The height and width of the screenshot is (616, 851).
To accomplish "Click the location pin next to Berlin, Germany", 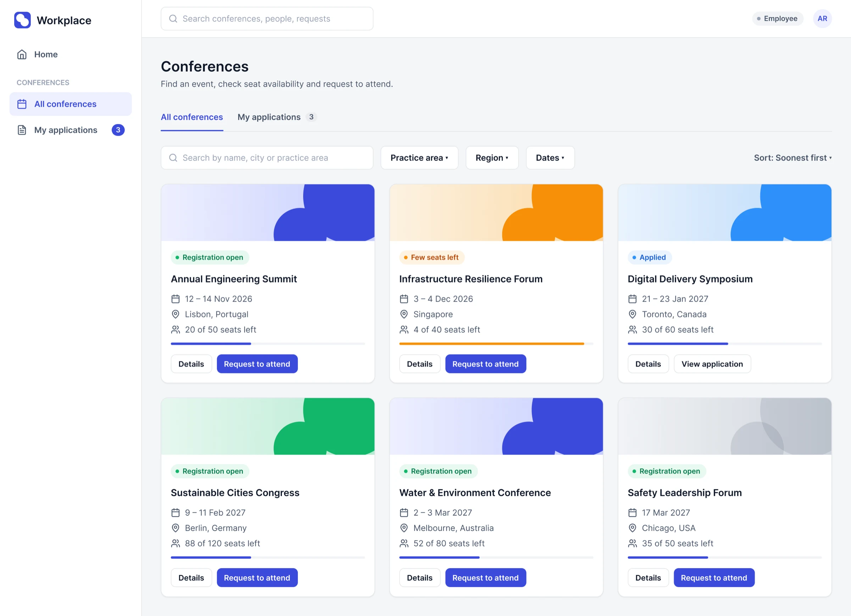I will tap(175, 528).
